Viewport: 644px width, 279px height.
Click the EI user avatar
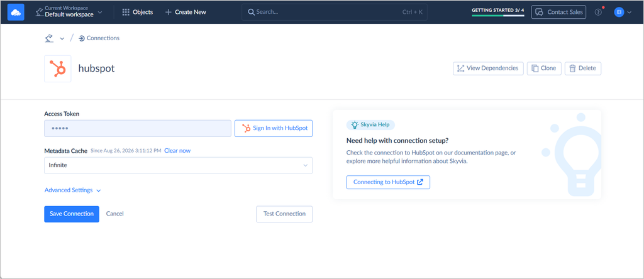coord(619,13)
